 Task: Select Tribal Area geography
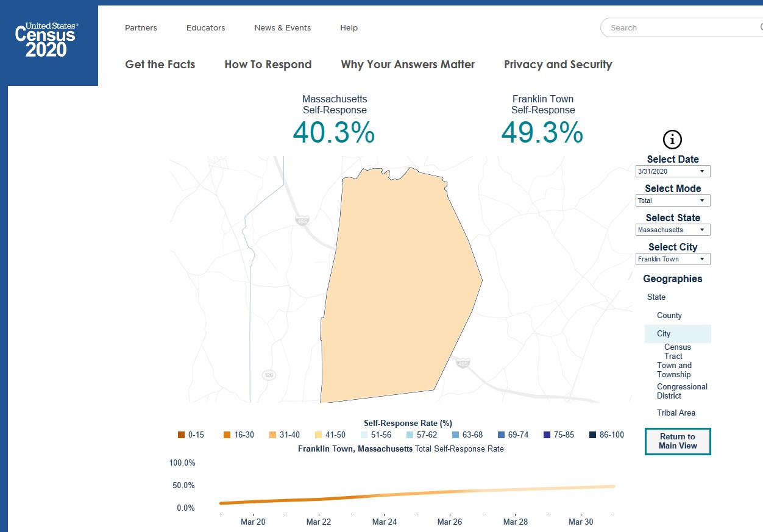pos(676,413)
